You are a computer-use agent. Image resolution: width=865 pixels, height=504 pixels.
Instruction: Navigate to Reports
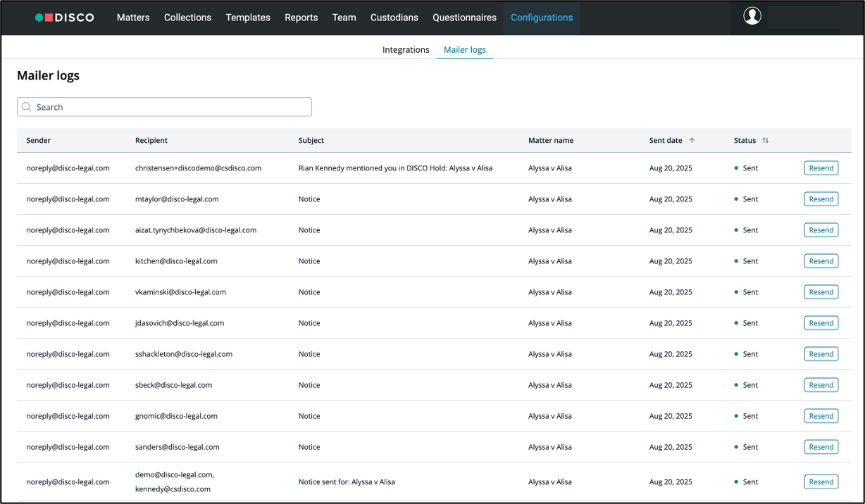pyautogui.click(x=301, y=18)
